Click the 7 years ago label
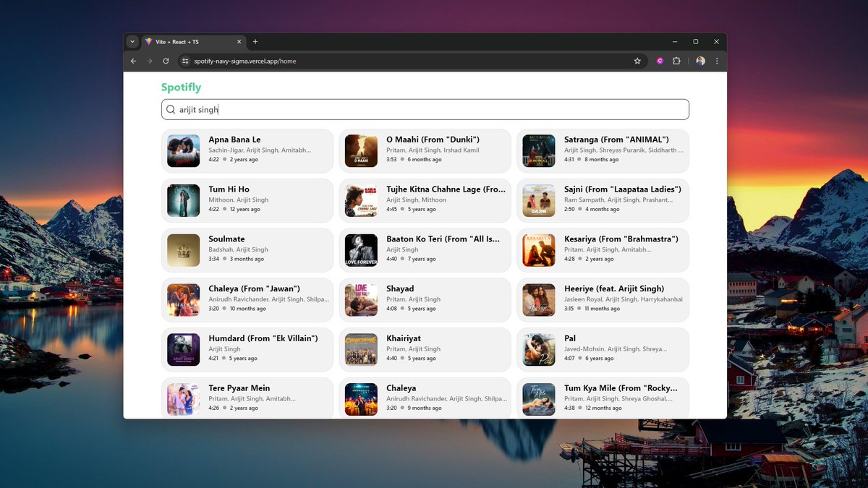Image resolution: width=868 pixels, height=488 pixels. (x=421, y=259)
